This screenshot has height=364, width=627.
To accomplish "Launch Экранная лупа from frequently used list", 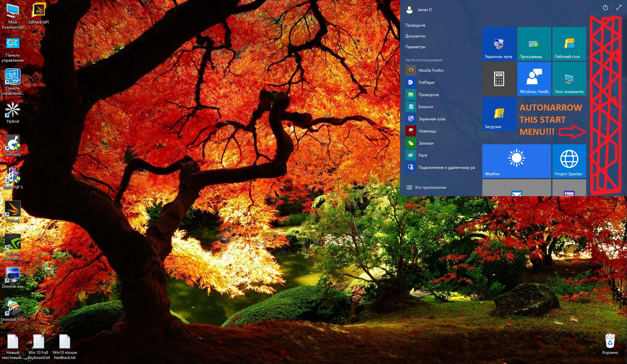I will pyautogui.click(x=441, y=119).
